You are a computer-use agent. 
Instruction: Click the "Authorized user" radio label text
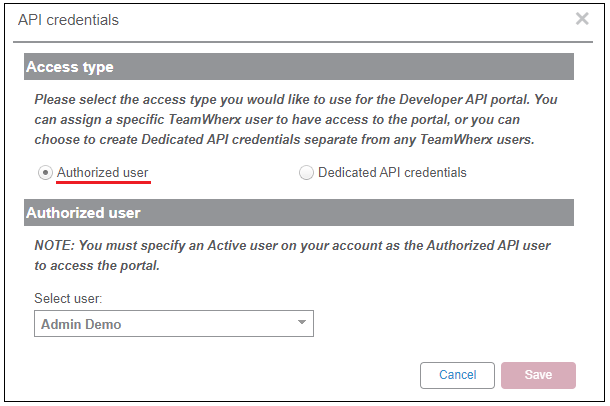click(x=102, y=172)
